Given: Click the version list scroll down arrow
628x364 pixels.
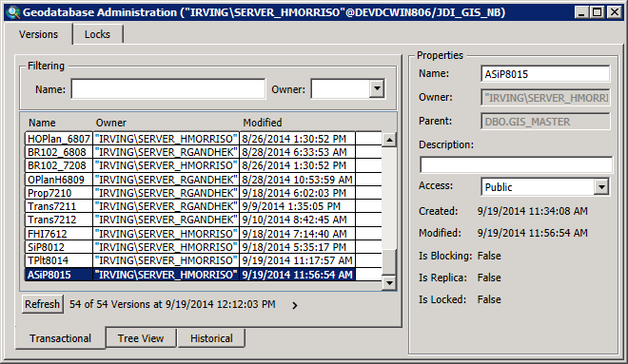Looking at the screenshot, I should point(389,283).
